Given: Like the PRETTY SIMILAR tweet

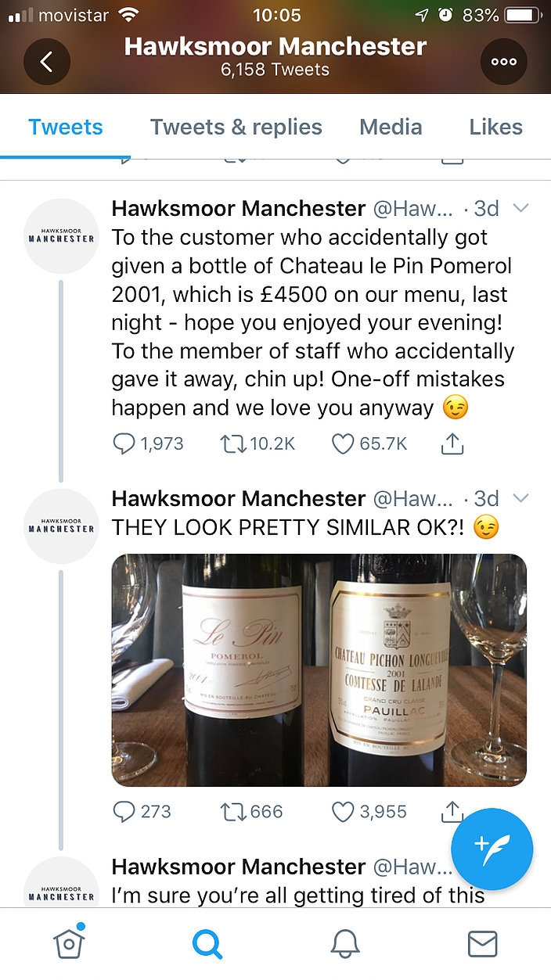Looking at the screenshot, I should point(344,812).
